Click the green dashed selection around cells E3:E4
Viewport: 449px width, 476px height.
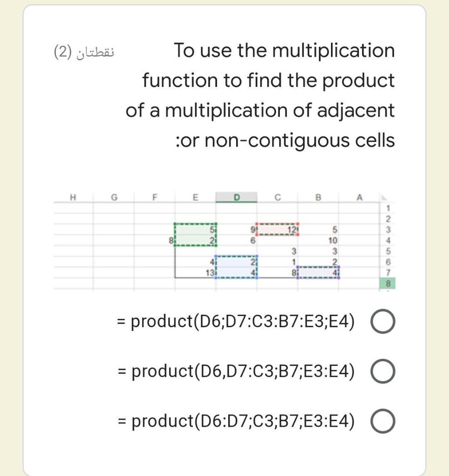coord(195,234)
